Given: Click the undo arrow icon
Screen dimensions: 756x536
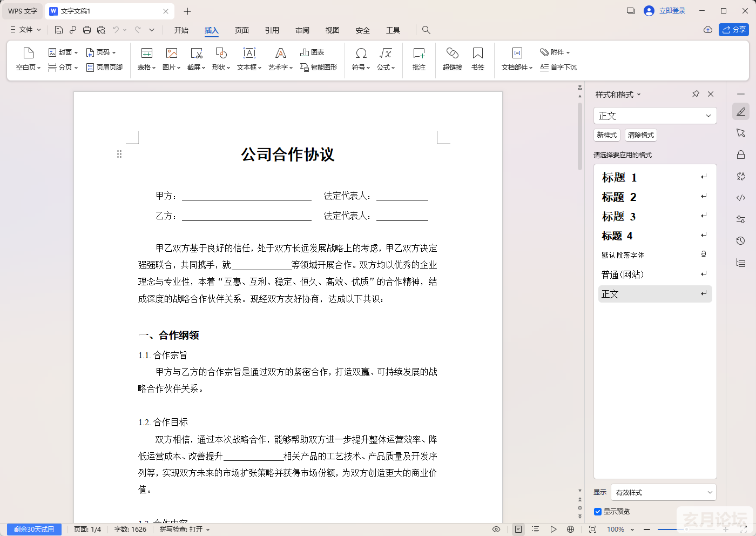Looking at the screenshot, I should click(x=116, y=30).
